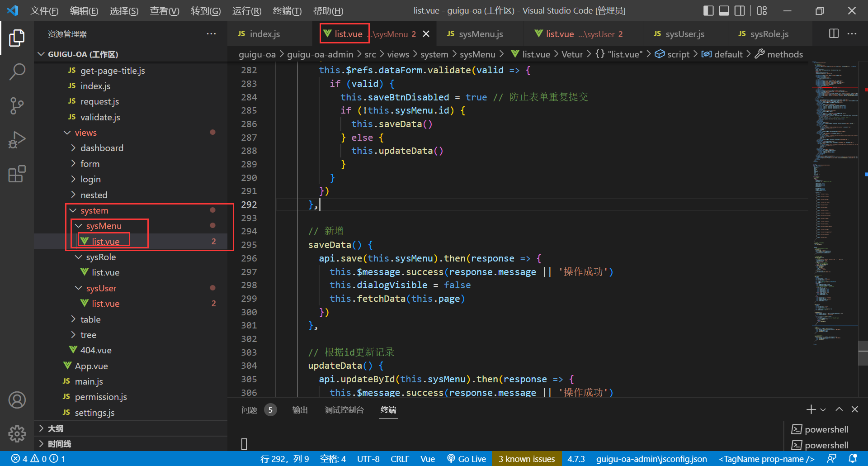Viewport: 868px width, 466px height.
Task: Toggle the secondary side bar layout button
Action: pyautogui.click(x=740, y=10)
